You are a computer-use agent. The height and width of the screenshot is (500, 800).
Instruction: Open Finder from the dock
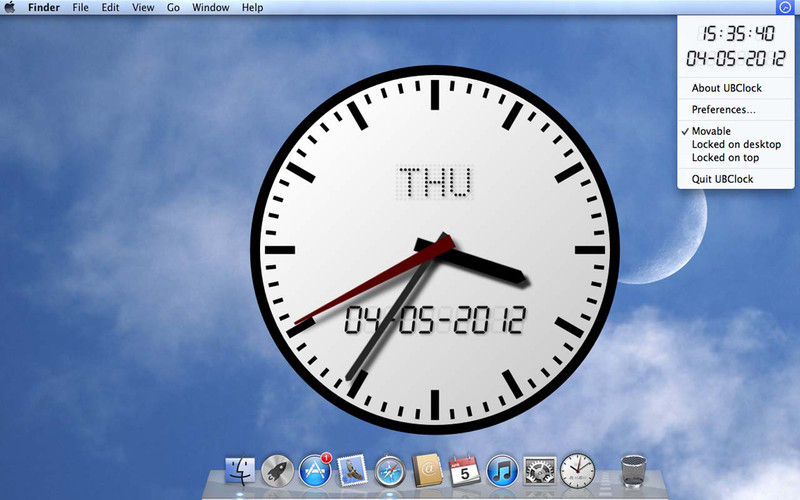(x=240, y=470)
